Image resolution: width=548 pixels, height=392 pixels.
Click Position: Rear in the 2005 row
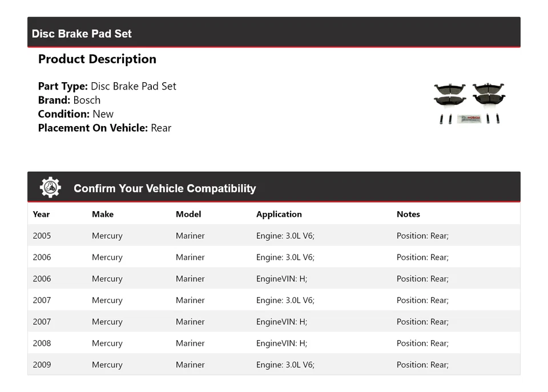(x=422, y=236)
